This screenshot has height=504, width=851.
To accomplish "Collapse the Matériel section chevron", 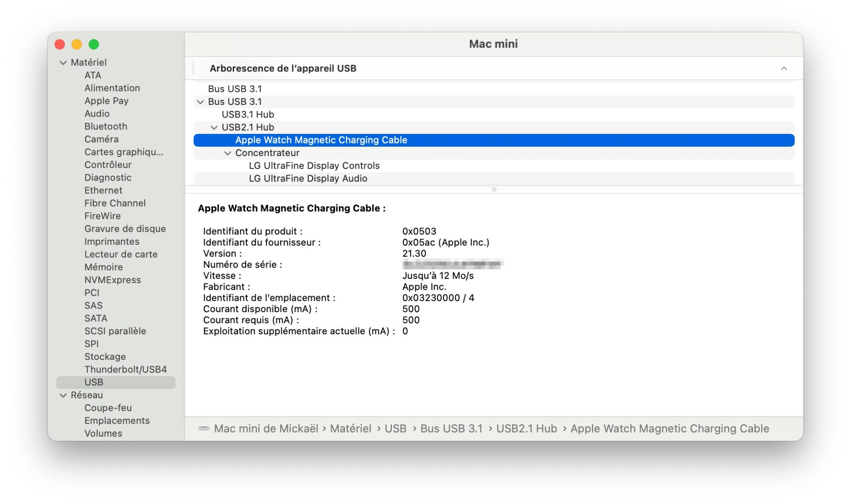I will [x=63, y=63].
